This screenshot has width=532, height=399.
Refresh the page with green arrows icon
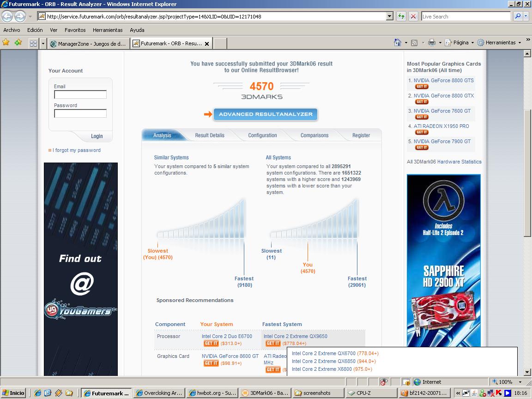click(401, 16)
